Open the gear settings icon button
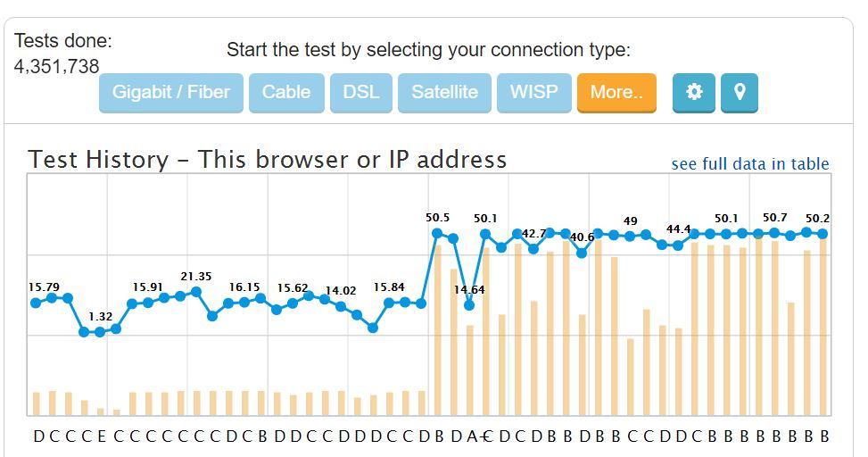Image resolution: width=868 pixels, height=457 pixels. coord(694,93)
